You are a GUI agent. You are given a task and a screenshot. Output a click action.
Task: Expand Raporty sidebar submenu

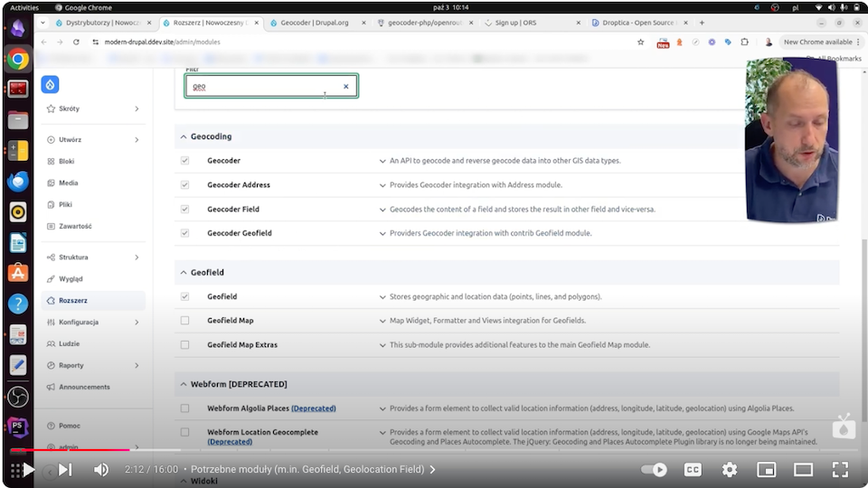(x=137, y=365)
